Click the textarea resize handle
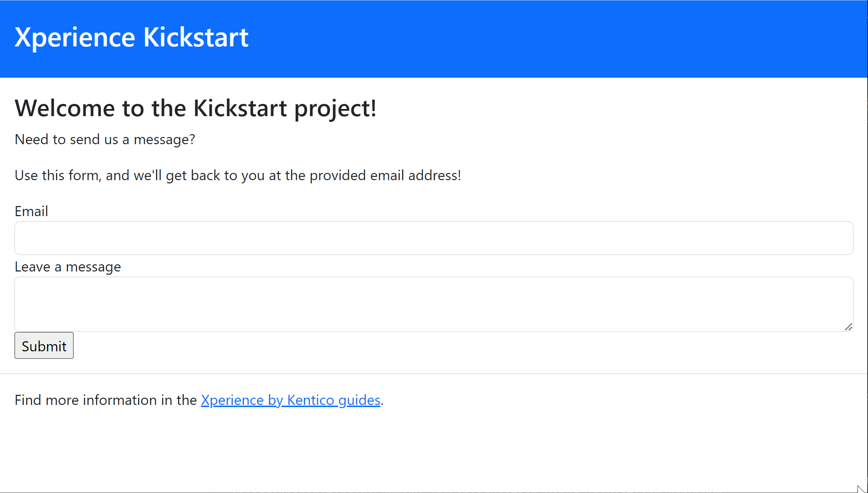The image size is (868, 493). (849, 327)
